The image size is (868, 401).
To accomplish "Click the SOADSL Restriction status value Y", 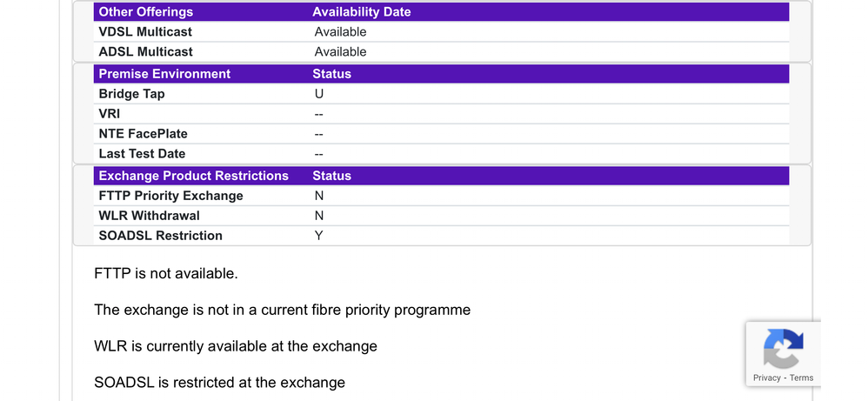I will tap(319, 236).
